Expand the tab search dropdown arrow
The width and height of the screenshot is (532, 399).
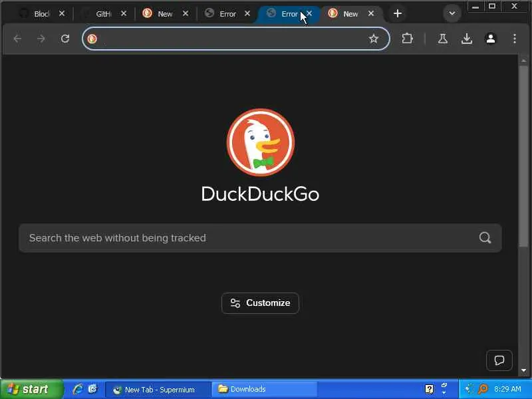pyautogui.click(x=452, y=13)
